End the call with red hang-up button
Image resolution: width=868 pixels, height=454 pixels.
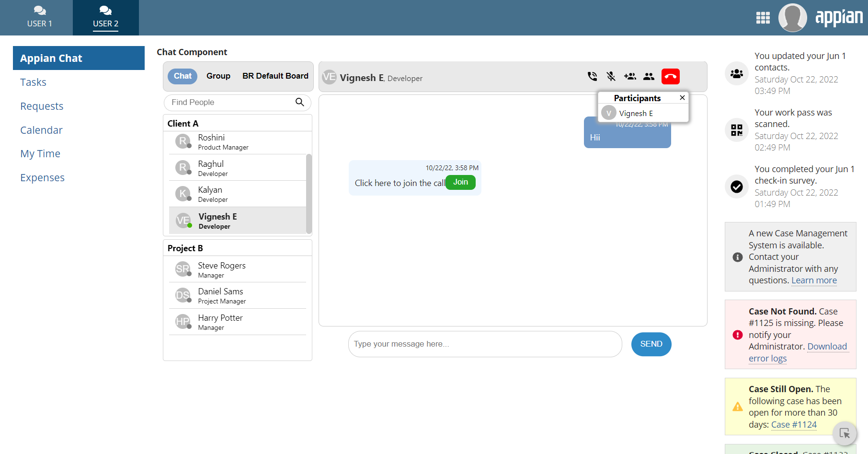[x=670, y=77]
